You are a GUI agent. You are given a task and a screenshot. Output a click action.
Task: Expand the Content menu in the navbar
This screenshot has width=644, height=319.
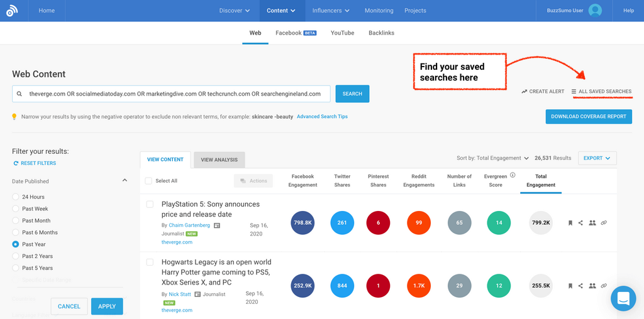click(x=280, y=11)
